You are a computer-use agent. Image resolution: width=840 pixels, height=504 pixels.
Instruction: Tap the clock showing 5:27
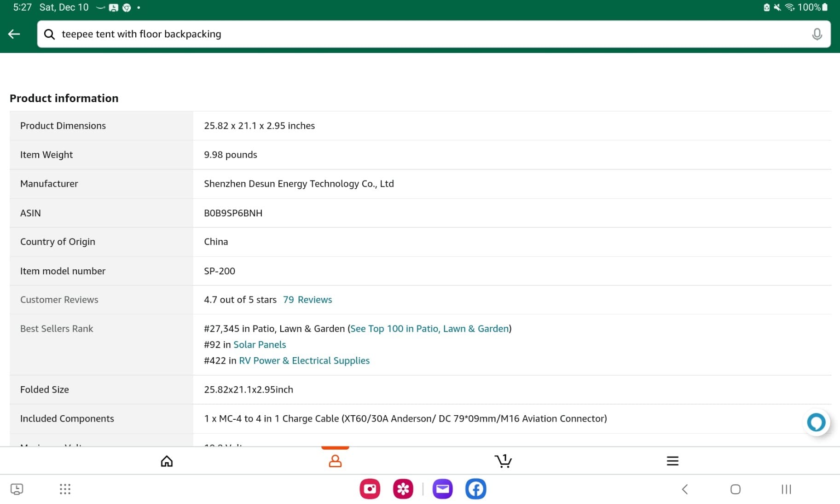pyautogui.click(x=23, y=7)
